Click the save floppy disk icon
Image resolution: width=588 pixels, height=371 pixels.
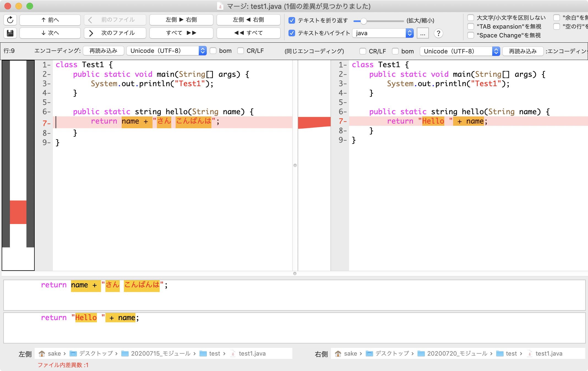(x=10, y=33)
